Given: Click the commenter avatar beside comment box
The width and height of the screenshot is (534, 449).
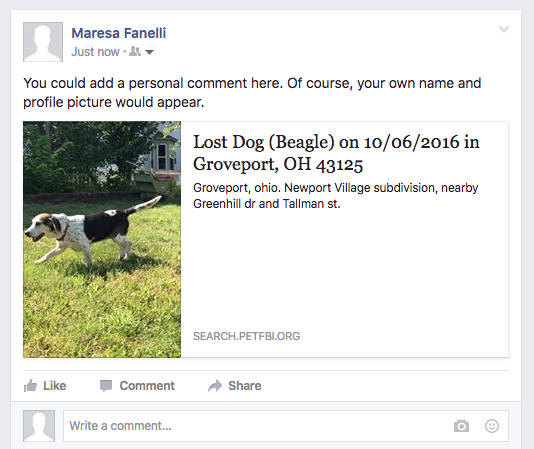Looking at the screenshot, I should pyautogui.click(x=39, y=426).
